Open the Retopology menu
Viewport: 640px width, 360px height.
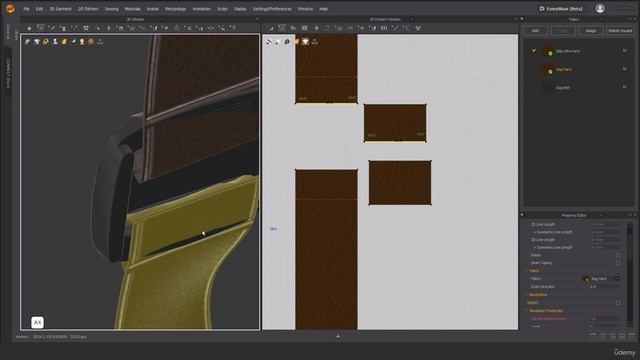tap(176, 9)
